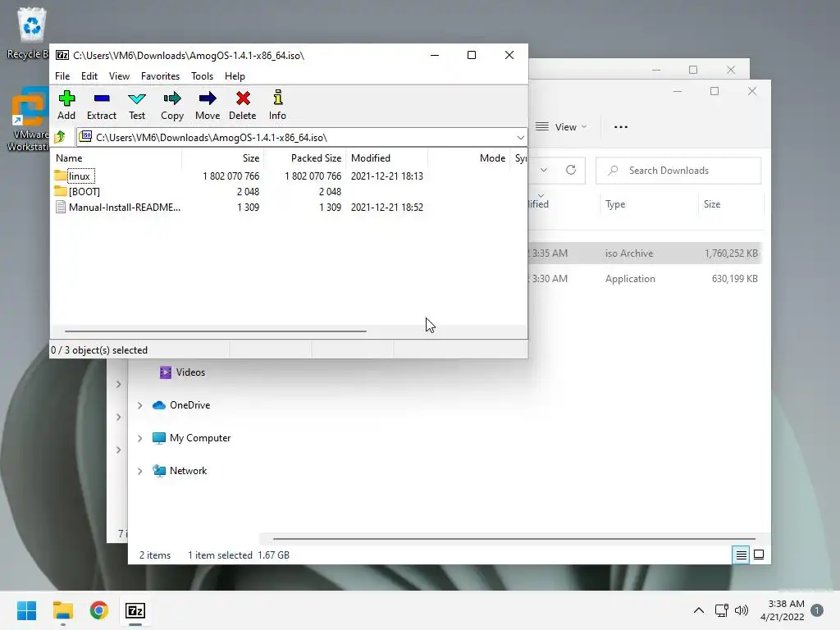Select the [BOOT] folder icon

pos(60,191)
